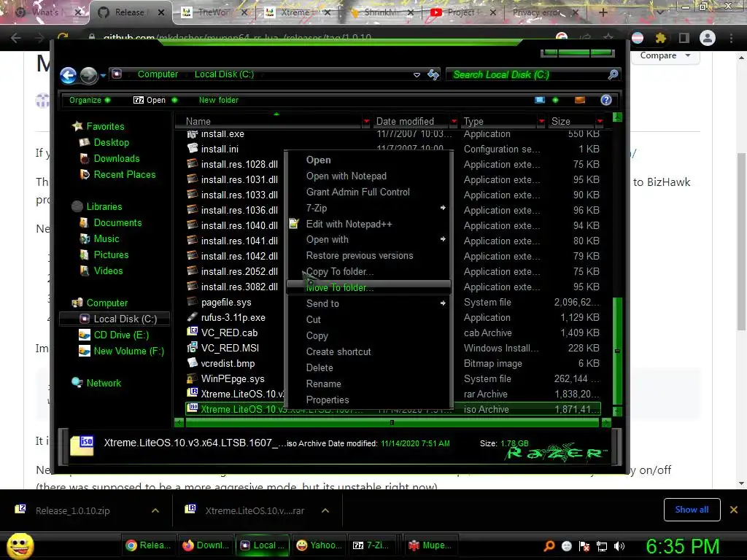The image size is (747, 560).
Task: Switch to the Xtreme browser tab
Action: tap(296, 12)
